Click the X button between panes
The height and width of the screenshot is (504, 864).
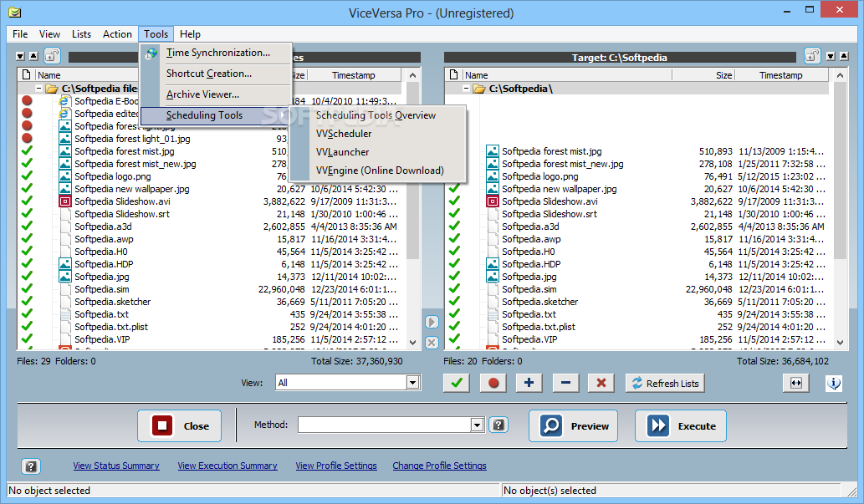(432, 343)
